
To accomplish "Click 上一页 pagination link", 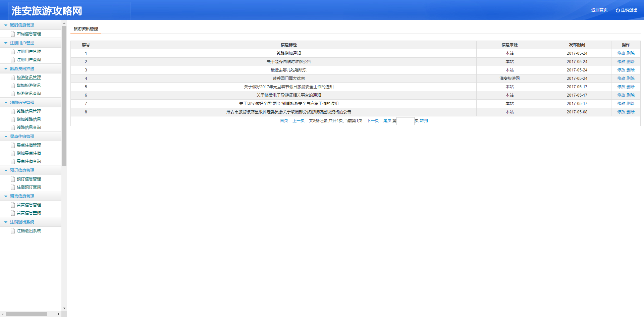I will pyautogui.click(x=299, y=121).
